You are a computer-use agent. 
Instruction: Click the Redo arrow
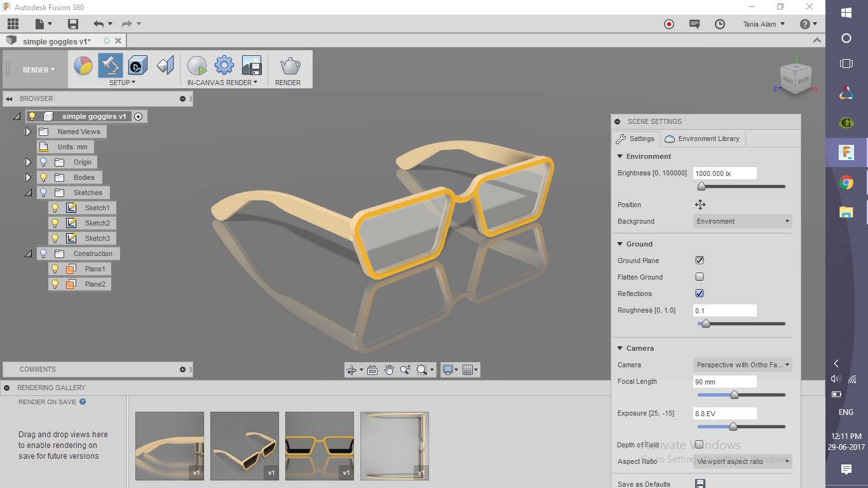pos(126,24)
